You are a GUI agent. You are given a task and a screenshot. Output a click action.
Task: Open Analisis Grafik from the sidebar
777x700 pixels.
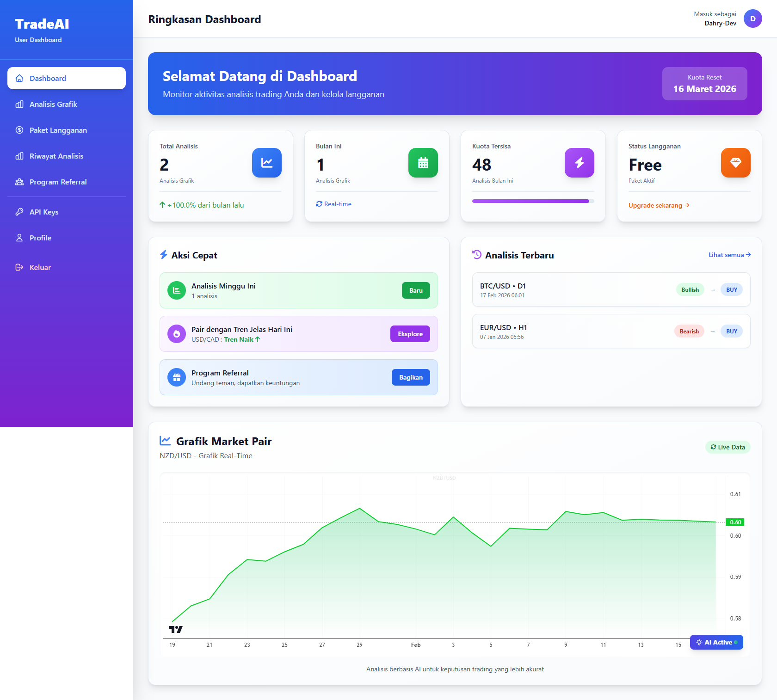tap(53, 104)
